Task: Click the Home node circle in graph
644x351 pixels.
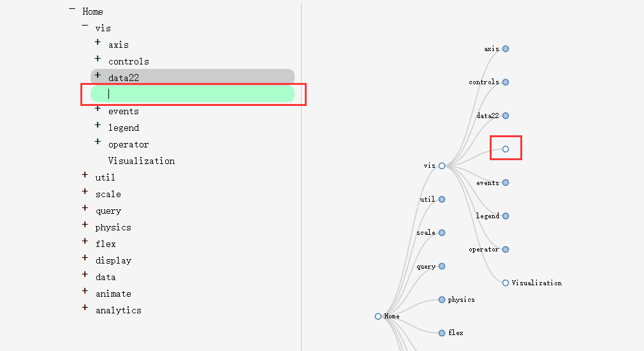Action: click(378, 317)
